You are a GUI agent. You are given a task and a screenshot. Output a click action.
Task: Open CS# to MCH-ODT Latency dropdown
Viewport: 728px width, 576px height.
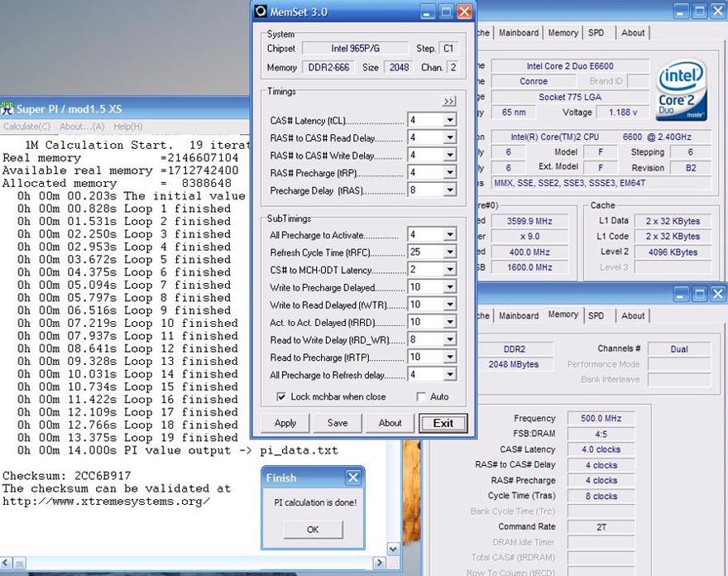pyautogui.click(x=449, y=270)
